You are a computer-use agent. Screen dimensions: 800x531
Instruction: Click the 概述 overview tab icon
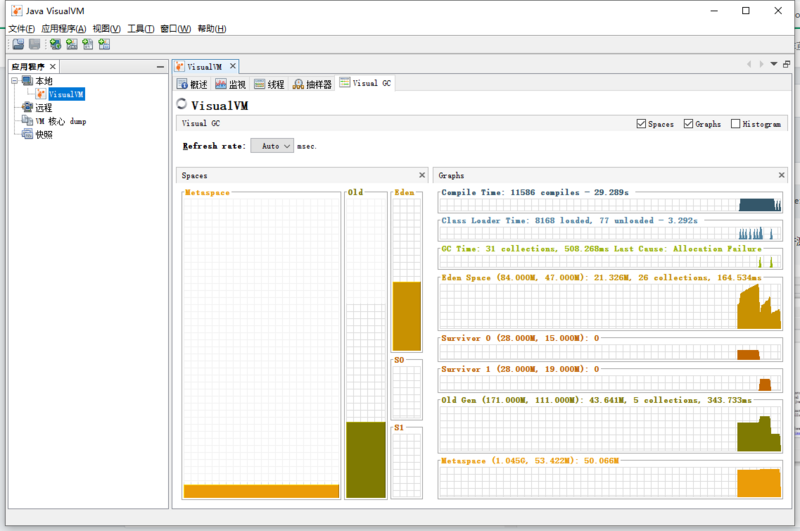183,84
